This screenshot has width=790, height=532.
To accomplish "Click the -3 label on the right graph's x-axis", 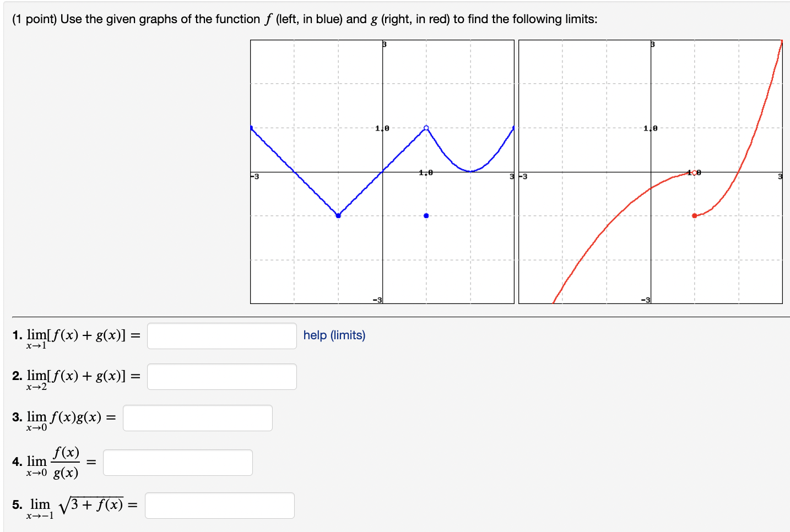I will [x=523, y=176].
